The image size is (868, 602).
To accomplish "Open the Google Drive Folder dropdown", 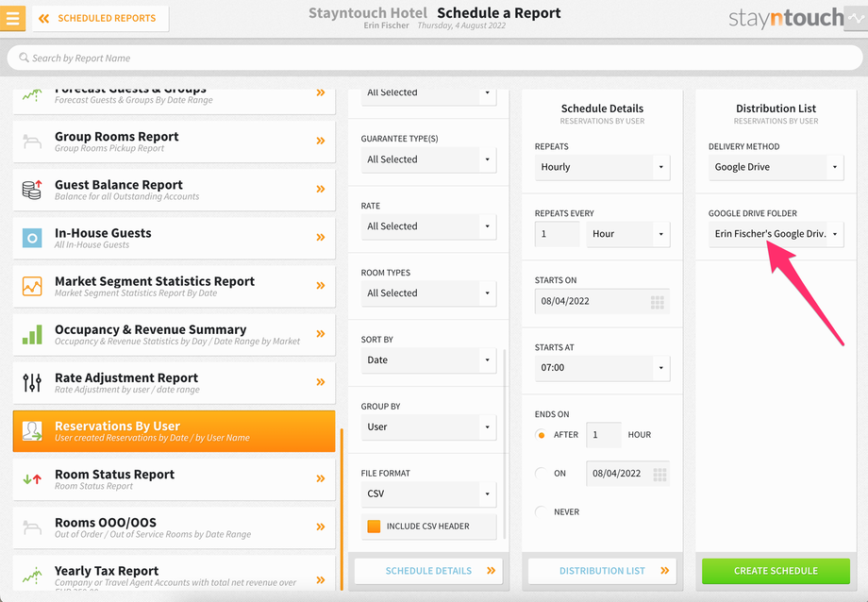I will point(776,234).
